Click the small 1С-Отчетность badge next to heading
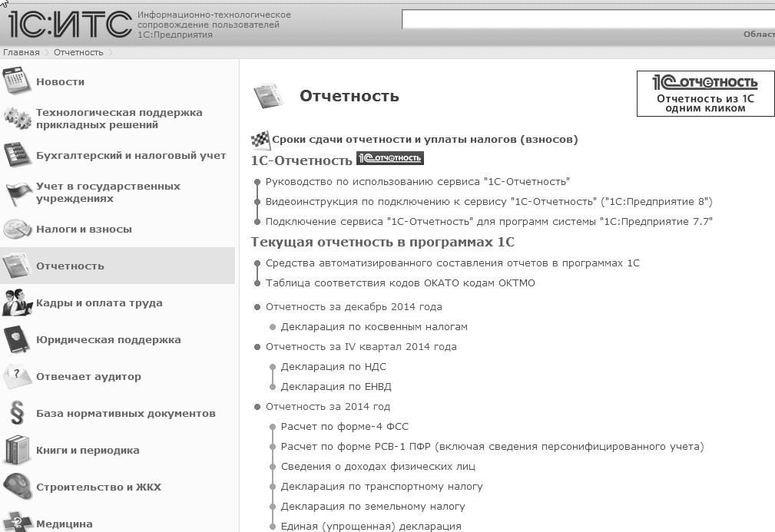The height and width of the screenshot is (532, 775). coord(390,158)
